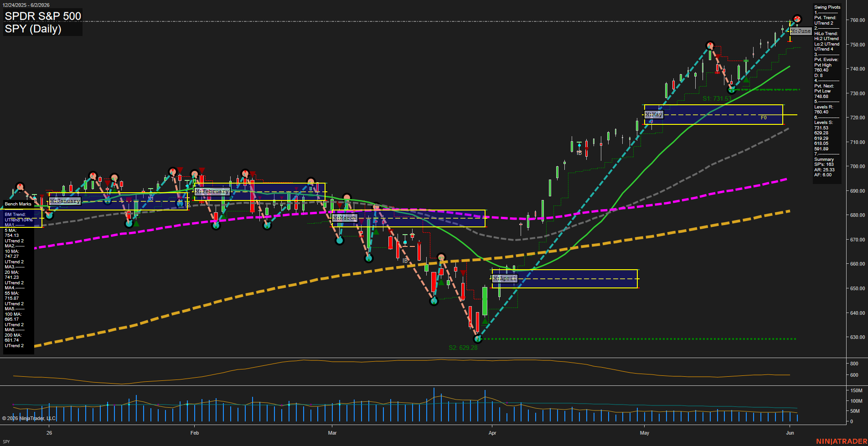
Task: Click the mid-May pivot high marker near 750
Action: (x=710, y=46)
